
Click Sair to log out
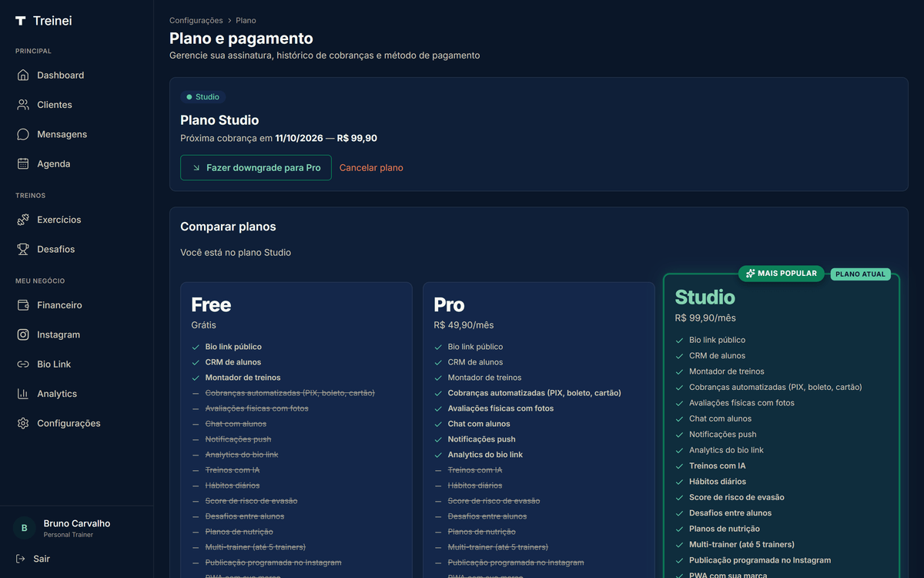coord(42,559)
